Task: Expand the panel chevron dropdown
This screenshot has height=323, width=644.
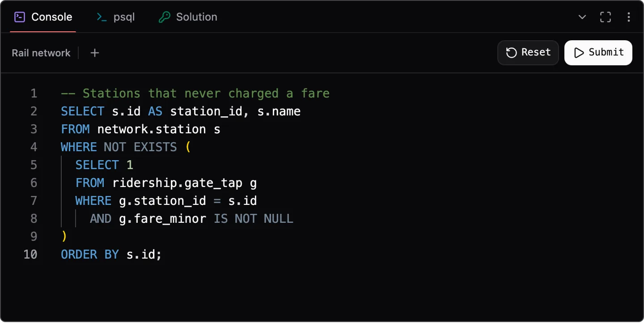Action: tap(582, 17)
